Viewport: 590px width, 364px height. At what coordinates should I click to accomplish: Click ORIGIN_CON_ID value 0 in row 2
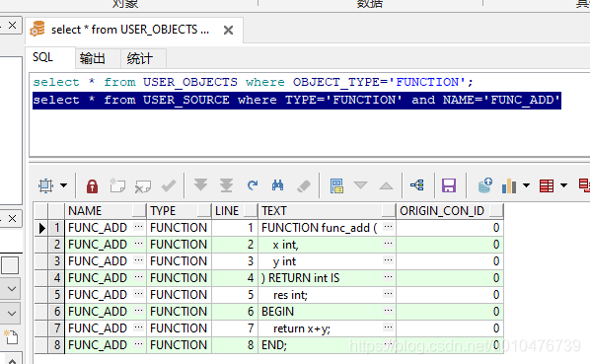point(450,245)
